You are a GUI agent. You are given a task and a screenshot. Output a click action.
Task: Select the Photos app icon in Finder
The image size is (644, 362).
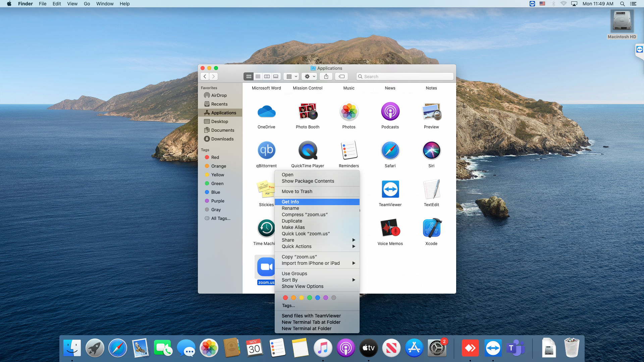[349, 112]
